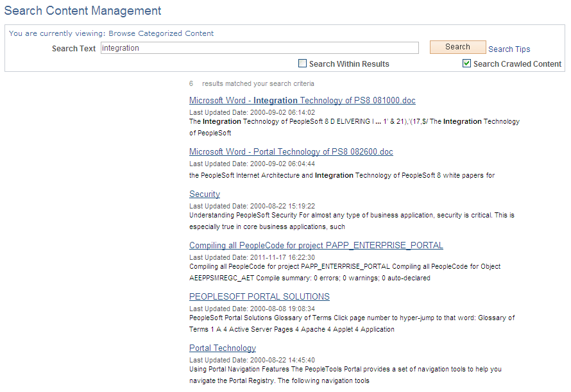This screenshot has height=392, width=571.
Task: Click the Security search result link
Action: (x=205, y=194)
